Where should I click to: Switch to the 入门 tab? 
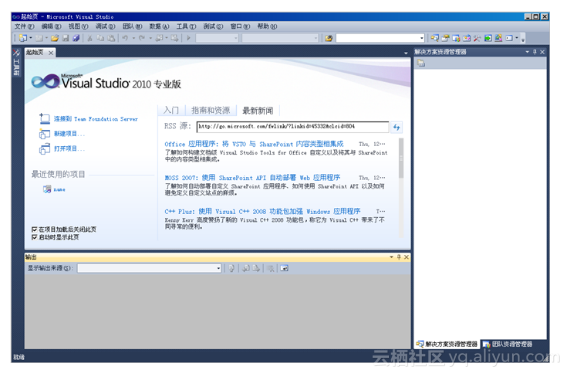pyautogui.click(x=171, y=110)
